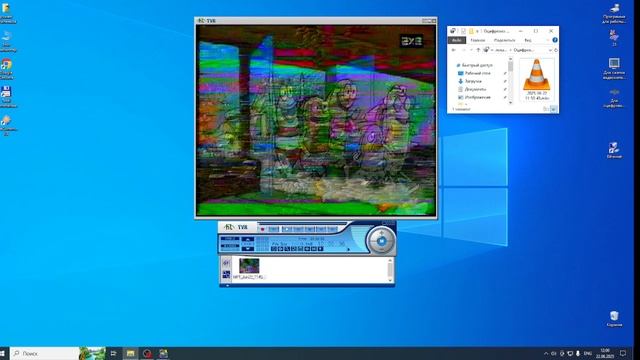Switch Explorer to large icons view button

coord(553,109)
